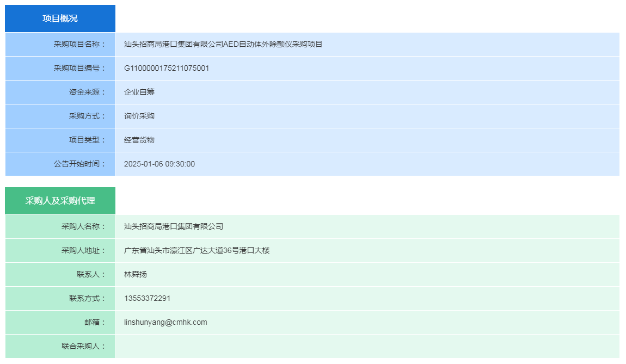Click the 公告开始时间 label cell
The image size is (626, 364).
pos(79,164)
